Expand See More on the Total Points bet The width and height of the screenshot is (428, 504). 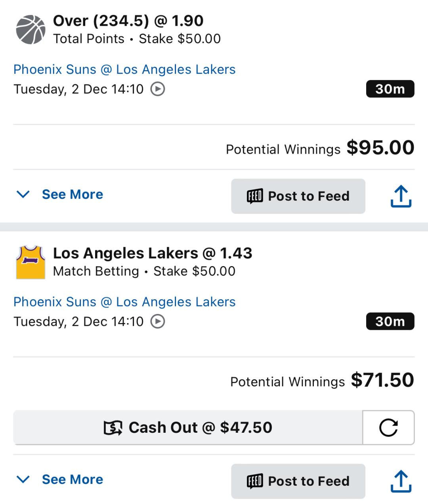tap(60, 194)
